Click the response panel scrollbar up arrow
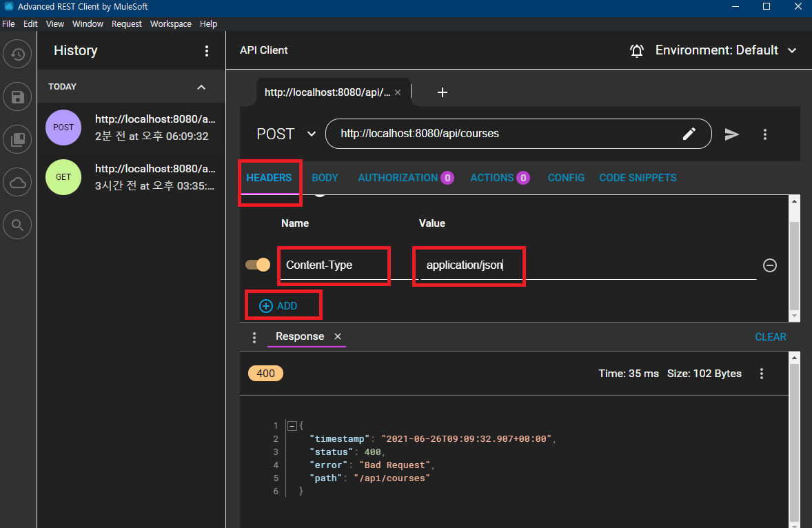Screen dimensions: 812x528 click(794, 357)
